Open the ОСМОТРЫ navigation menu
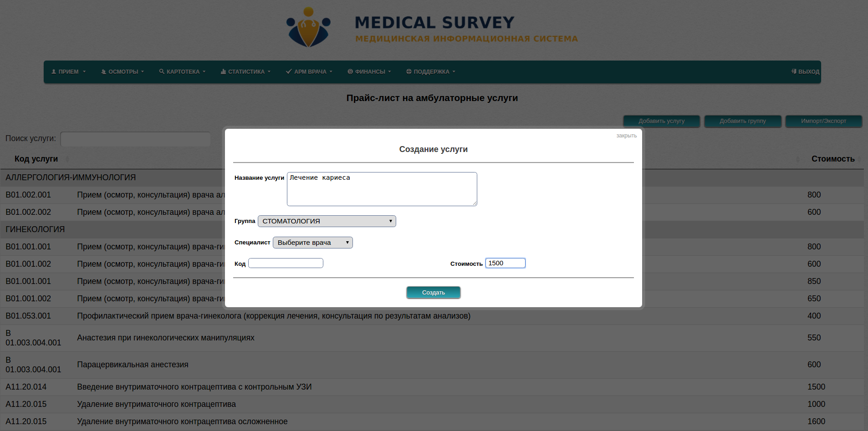This screenshot has width=868, height=431. click(x=123, y=72)
